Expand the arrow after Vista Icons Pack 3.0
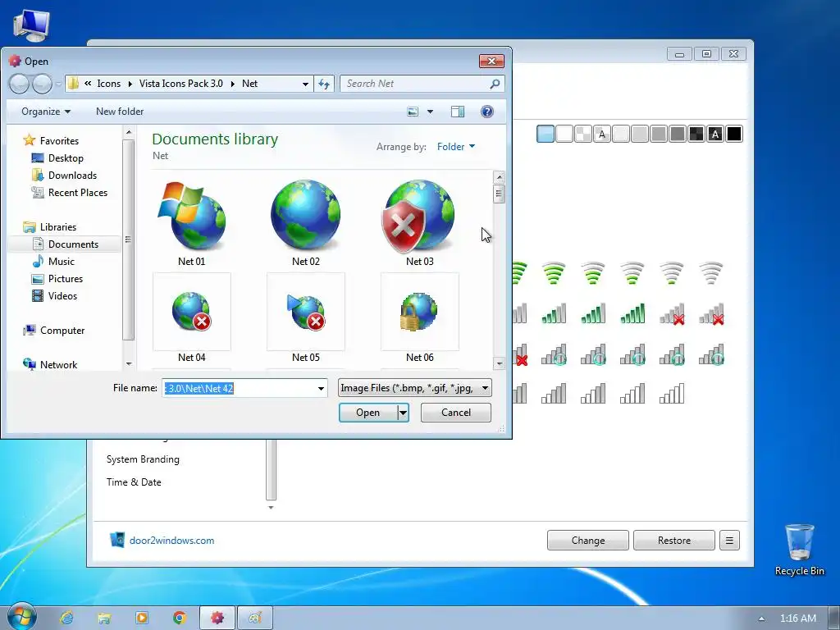Image resolution: width=840 pixels, height=630 pixels. point(232,84)
